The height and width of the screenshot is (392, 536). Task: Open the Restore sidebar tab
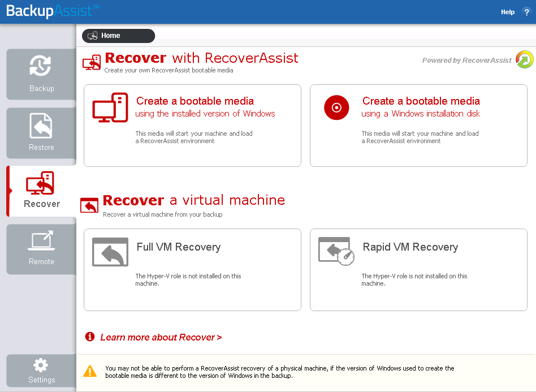[x=41, y=133]
